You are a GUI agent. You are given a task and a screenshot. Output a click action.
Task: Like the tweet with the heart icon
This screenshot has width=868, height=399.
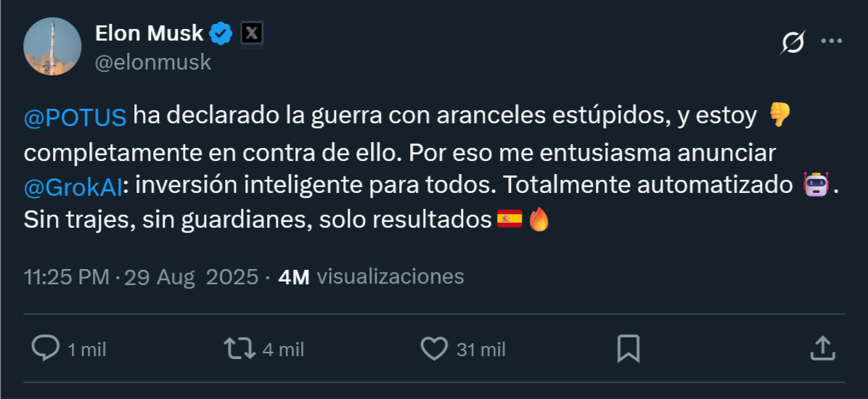434,349
